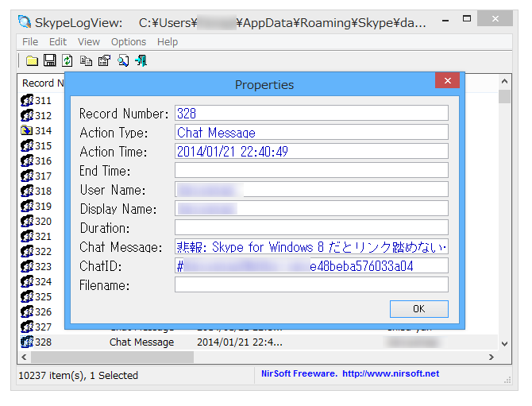Minimize the SkypeLogView window

click(x=445, y=21)
